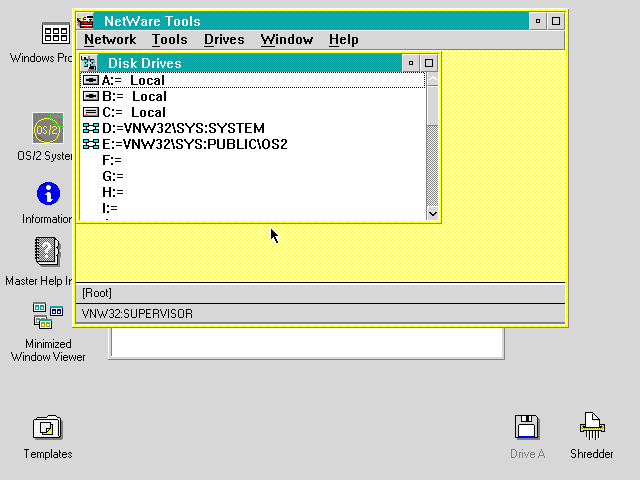The width and height of the screenshot is (640, 480).
Task: Select the A:= Local drive row
Action: pos(253,80)
